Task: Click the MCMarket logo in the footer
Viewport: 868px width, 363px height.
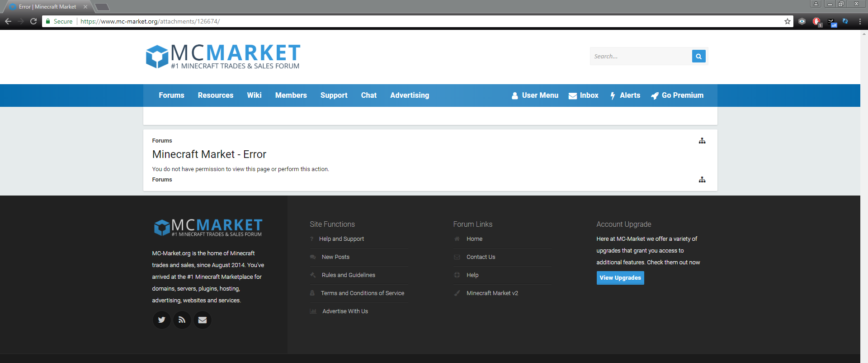Action: click(208, 227)
